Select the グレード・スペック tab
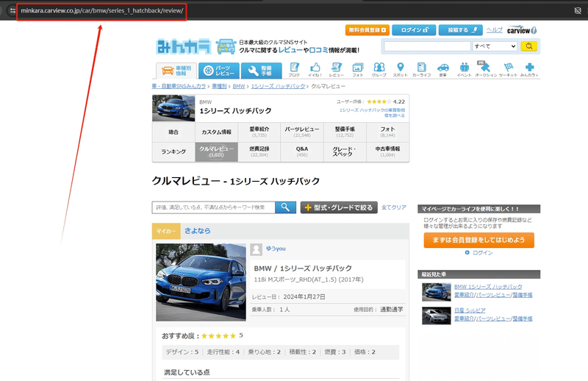588x381 pixels. pyautogui.click(x=345, y=152)
